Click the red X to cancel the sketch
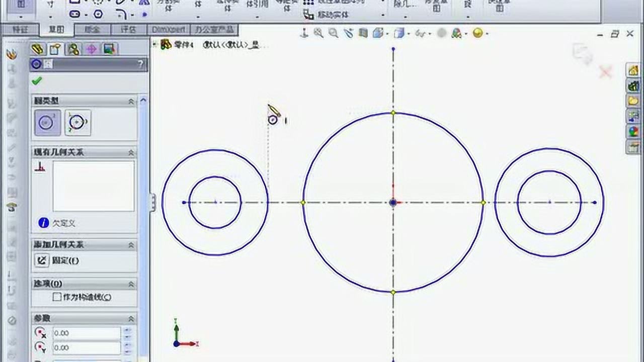Image resolution: width=644 pixels, height=362 pixels. pyautogui.click(x=605, y=73)
